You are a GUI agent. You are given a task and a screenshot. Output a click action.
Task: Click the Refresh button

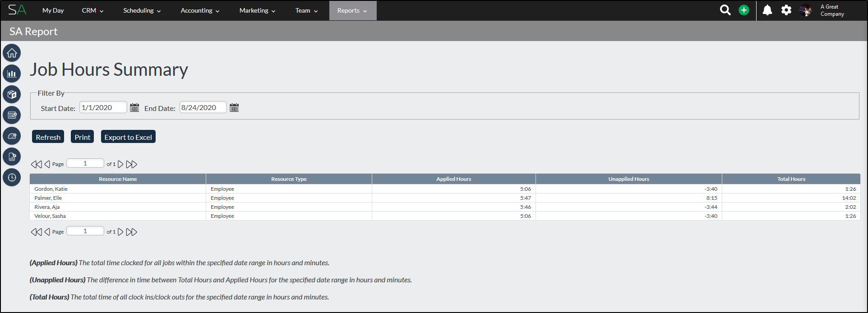click(x=48, y=137)
